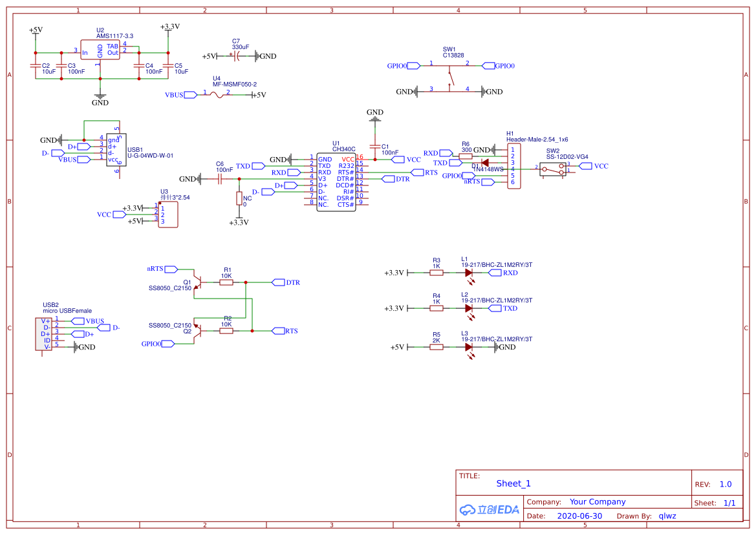756x535 pixels.
Task: Select capacitor C2 10uF symbol
Action: click(35, 66)
